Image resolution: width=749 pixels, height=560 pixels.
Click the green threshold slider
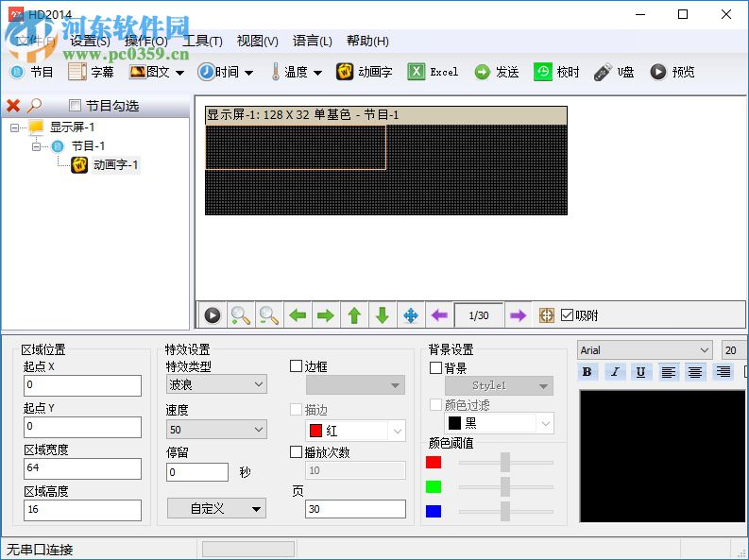[x=505, y=487]
